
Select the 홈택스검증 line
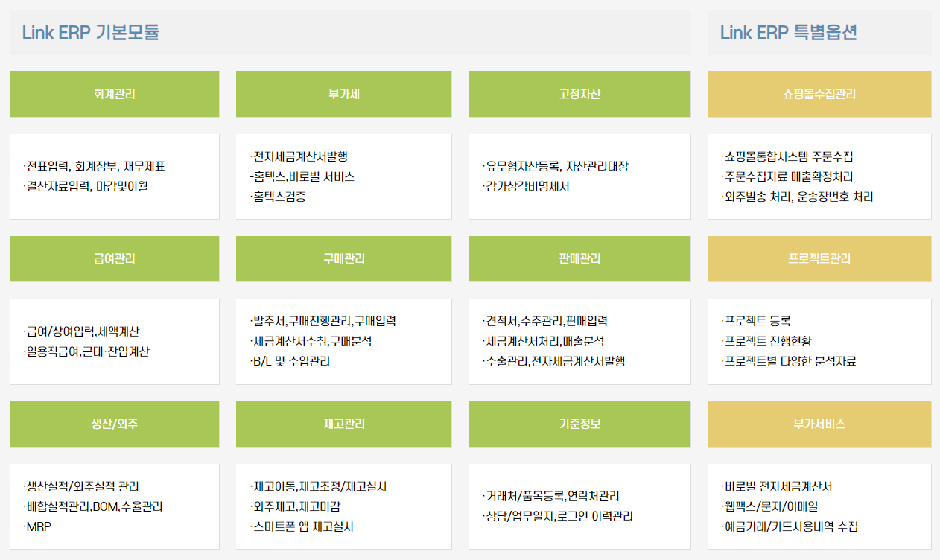pos(278,197)
